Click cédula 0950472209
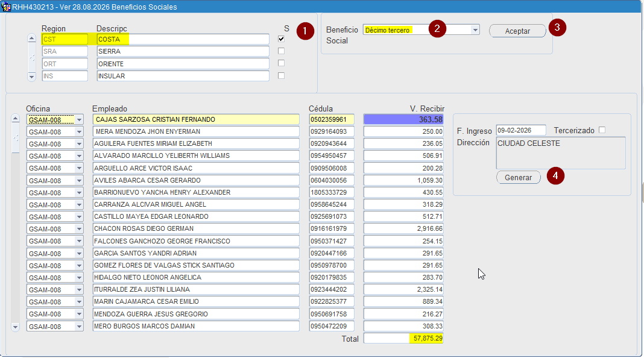Screen dimensions: 644x358 point(332,326)
